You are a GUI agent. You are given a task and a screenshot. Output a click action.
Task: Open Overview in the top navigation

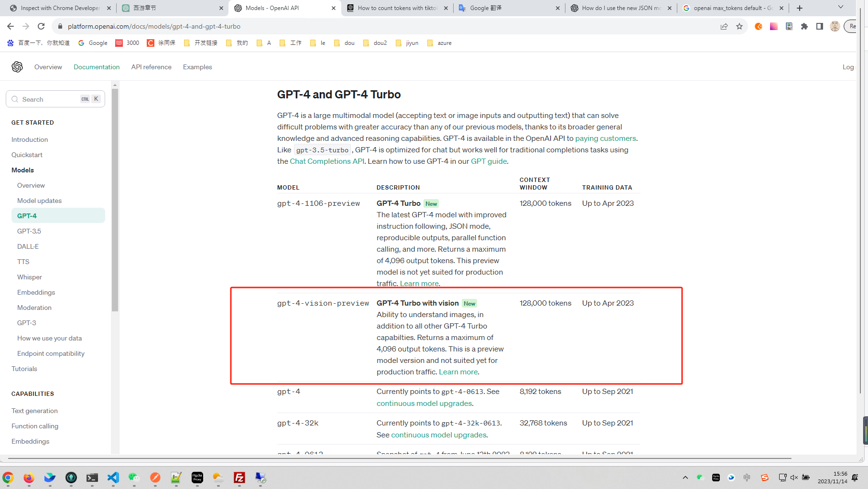[x=48, y=67]
